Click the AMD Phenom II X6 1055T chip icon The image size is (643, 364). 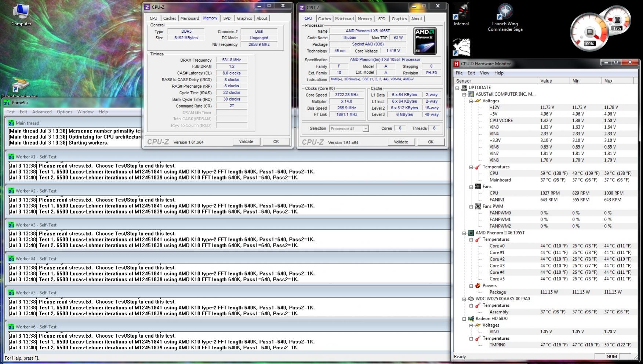point(471,233)
